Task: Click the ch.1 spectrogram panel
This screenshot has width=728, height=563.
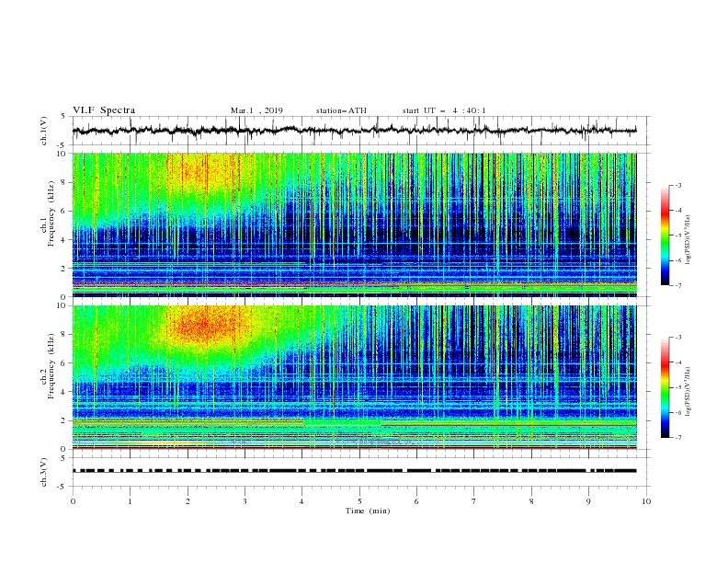Action: coord(354,224)
